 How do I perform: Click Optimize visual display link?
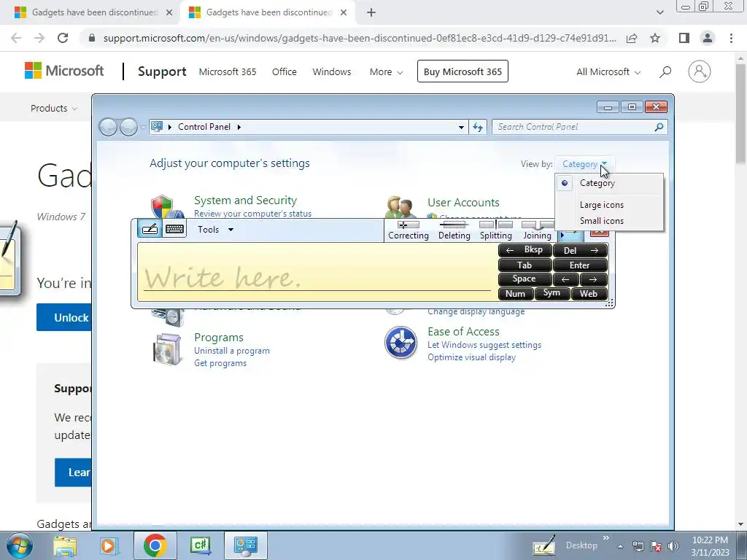[x=471, y=357]
